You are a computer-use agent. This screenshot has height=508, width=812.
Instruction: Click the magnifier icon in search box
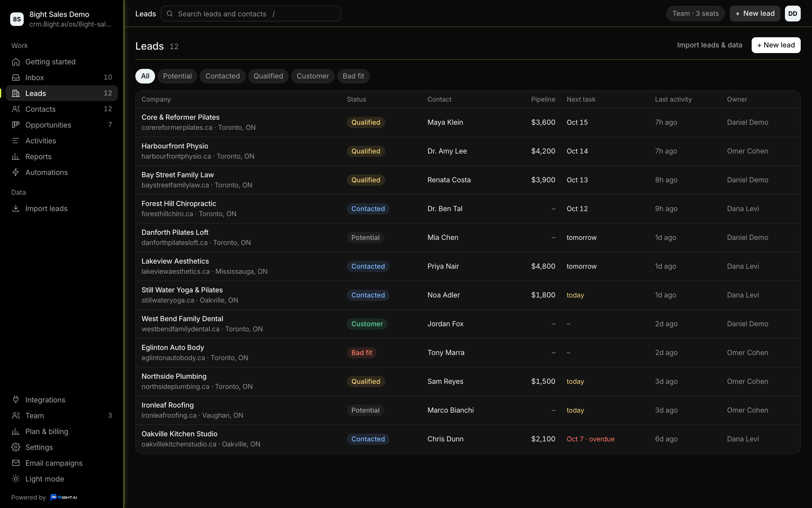pyautogui.click(x=170, y=14)
